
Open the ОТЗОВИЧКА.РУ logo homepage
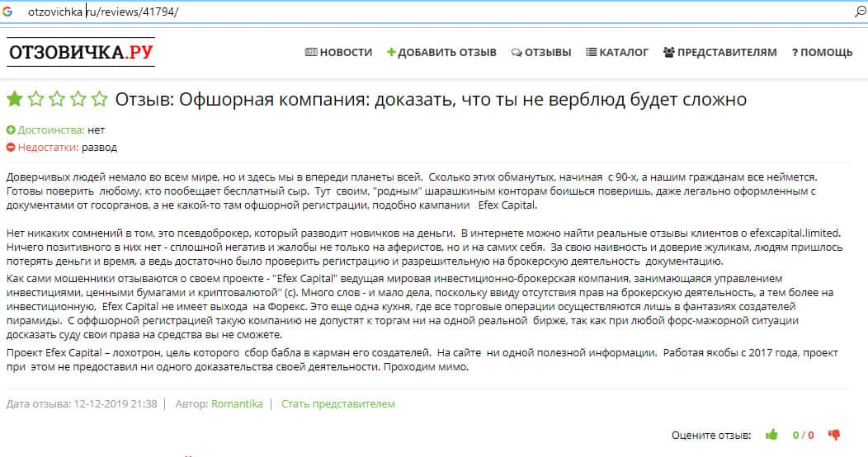point(81,52)
